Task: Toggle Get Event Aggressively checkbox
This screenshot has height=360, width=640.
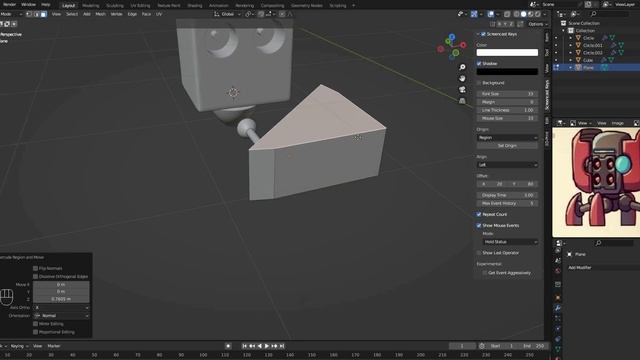Action: pos(484,273)
